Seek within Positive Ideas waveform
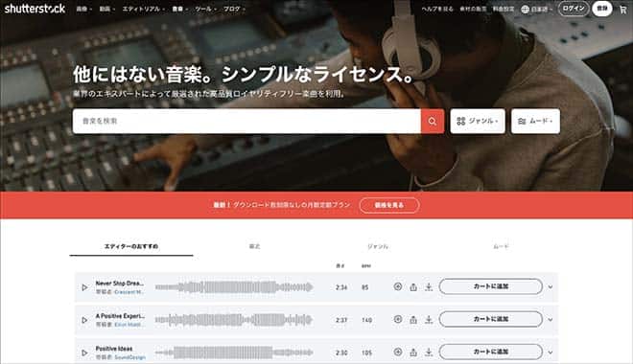The width and height of the screenshot is (633, 364). click(234, 353)
